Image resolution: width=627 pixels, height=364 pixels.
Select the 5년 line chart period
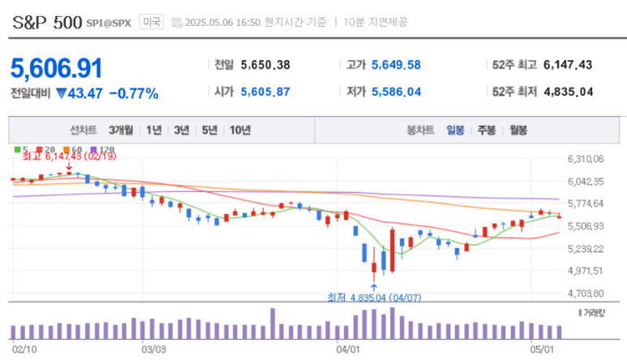click(x=209, y=130)
